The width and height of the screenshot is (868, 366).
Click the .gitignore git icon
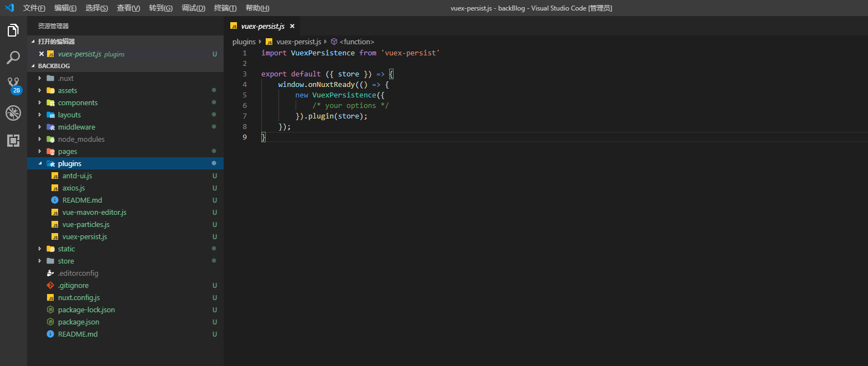[x=50, y=285]
